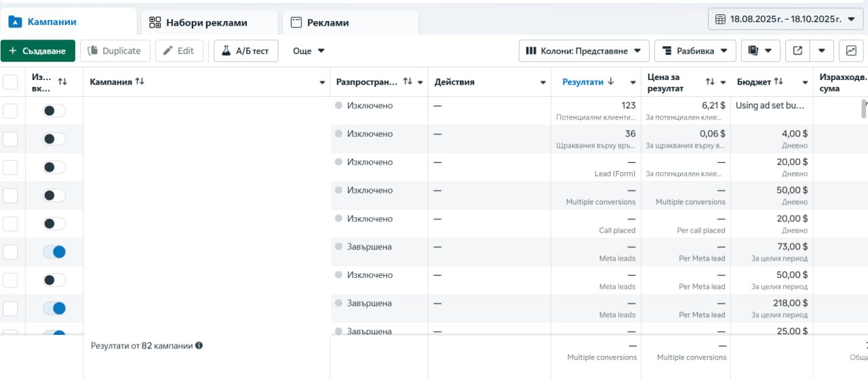The image size is (868, 379).
Task: Click sort arrows beside Бюджет header
Action: click(x=778, y=81)
